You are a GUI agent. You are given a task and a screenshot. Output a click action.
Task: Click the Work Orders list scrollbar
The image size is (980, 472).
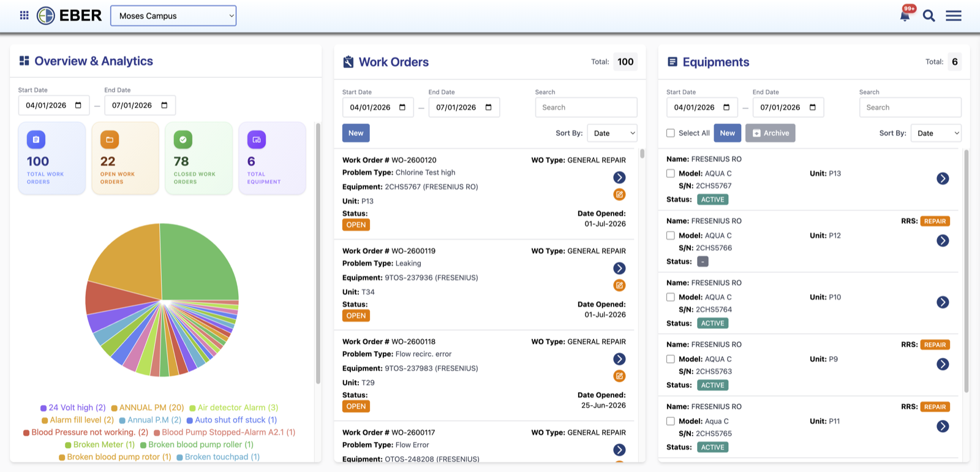(x=642, y=153)
